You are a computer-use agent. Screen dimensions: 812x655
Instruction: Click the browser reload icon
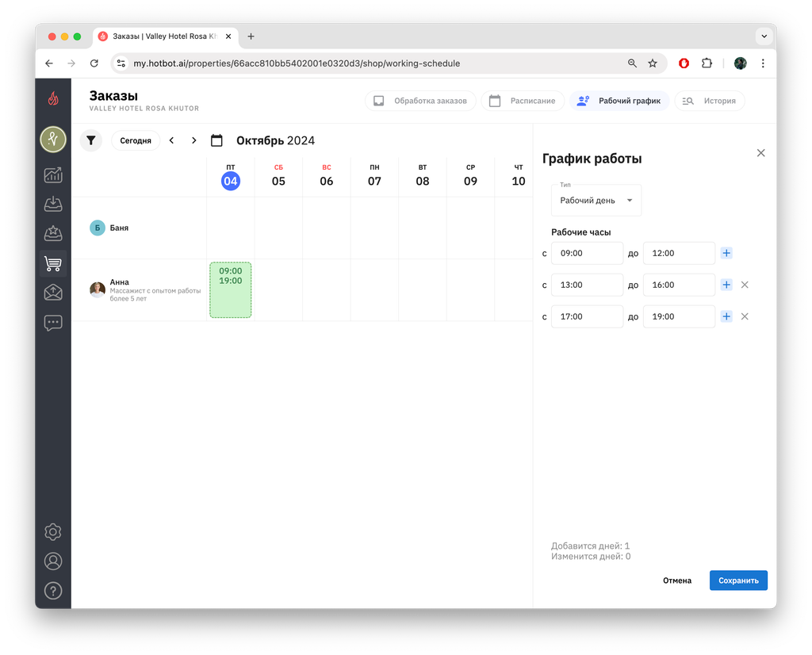94,63
